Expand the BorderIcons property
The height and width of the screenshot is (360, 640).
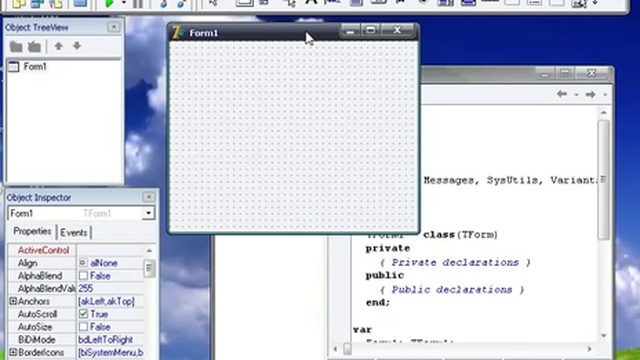click(x=13, y=352)
